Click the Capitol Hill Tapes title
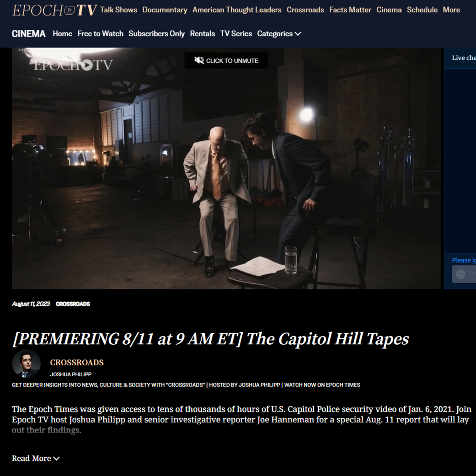This screenshot has width=476, height=476. tap(210, 339)
